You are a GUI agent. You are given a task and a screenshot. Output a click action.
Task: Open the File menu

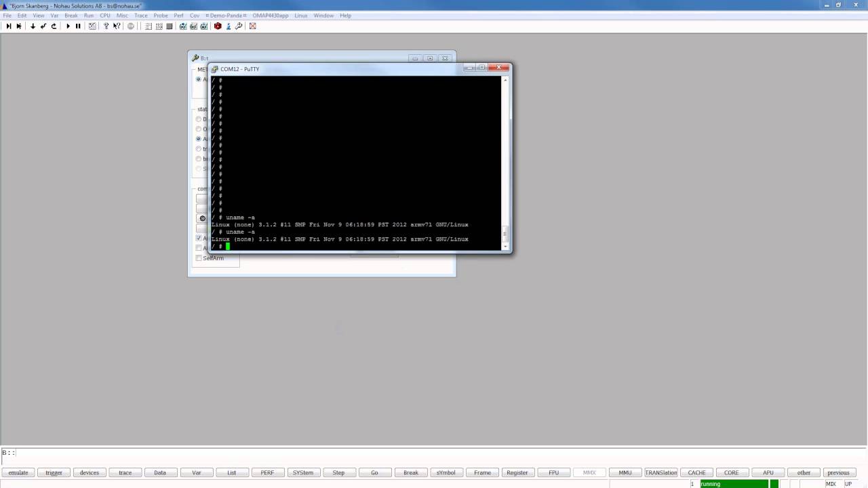pyautogui.click(x=7, y=15)
